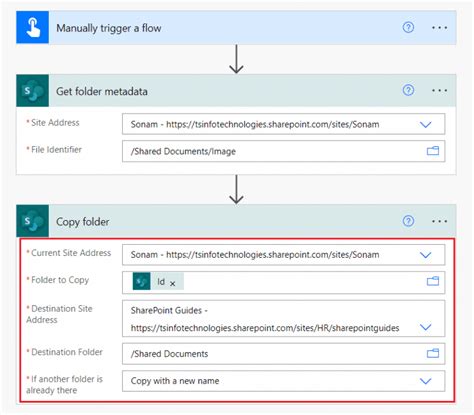Click insert step arrow above Copy folder
474x415 pixels.
[x=236, y=190]
